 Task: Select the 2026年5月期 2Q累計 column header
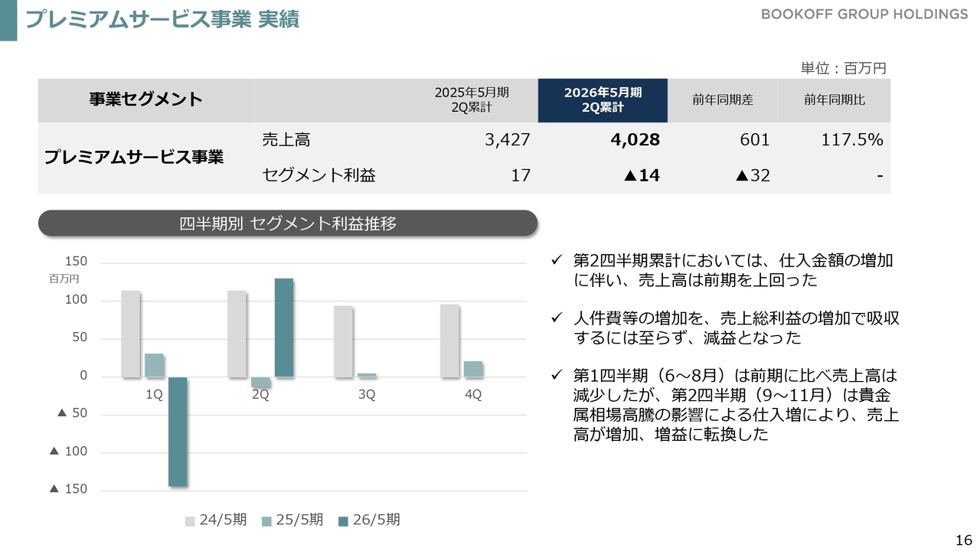(603, 100)
